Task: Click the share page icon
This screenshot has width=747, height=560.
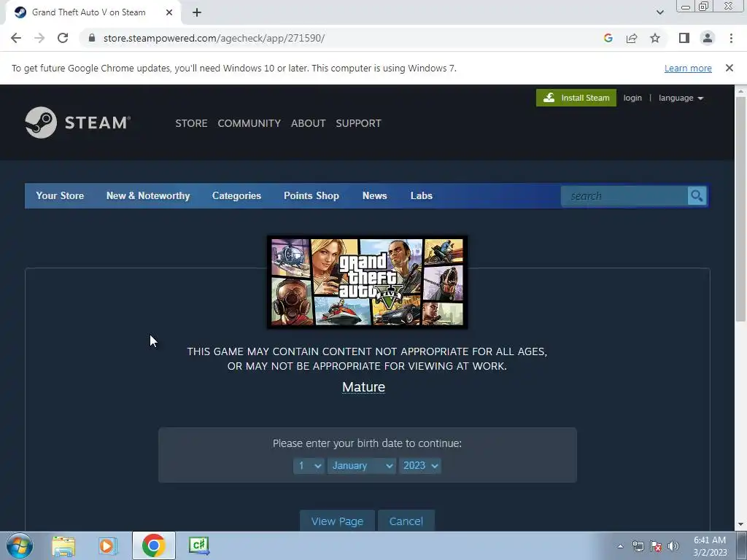Action: [632, 38]
